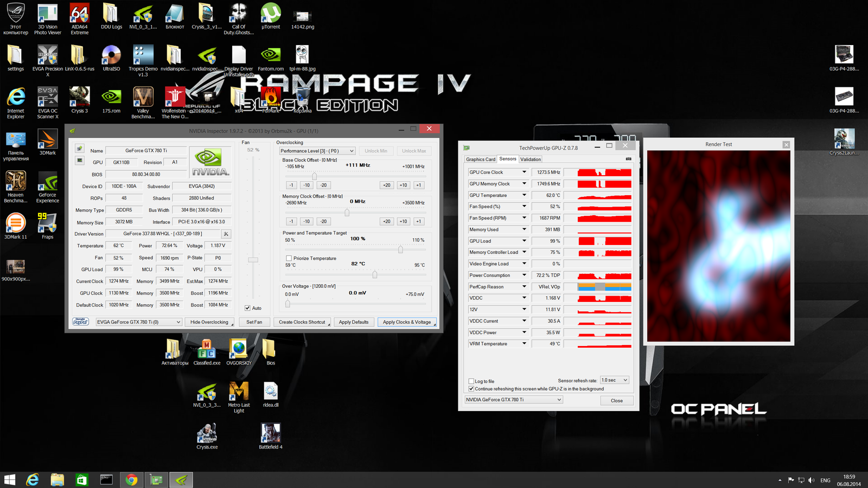Open Battlefield 4 desktop icon
Screen dimensions: 868x488
(271, 436)
